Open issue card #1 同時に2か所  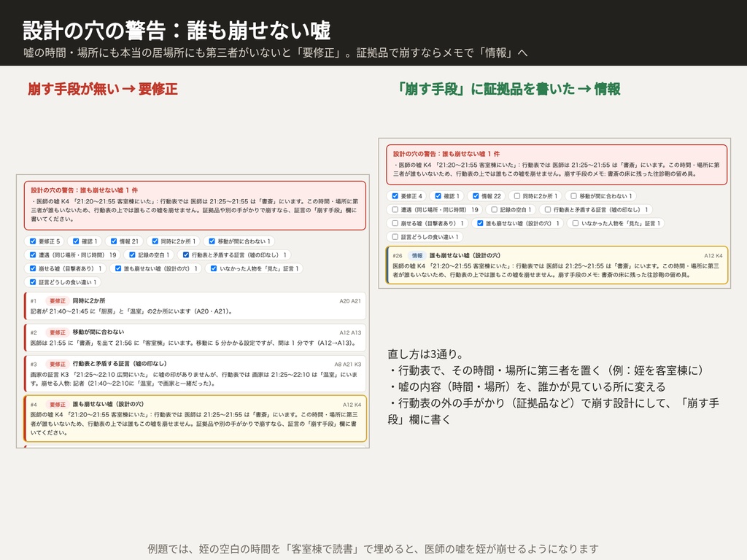click(195, 306)
